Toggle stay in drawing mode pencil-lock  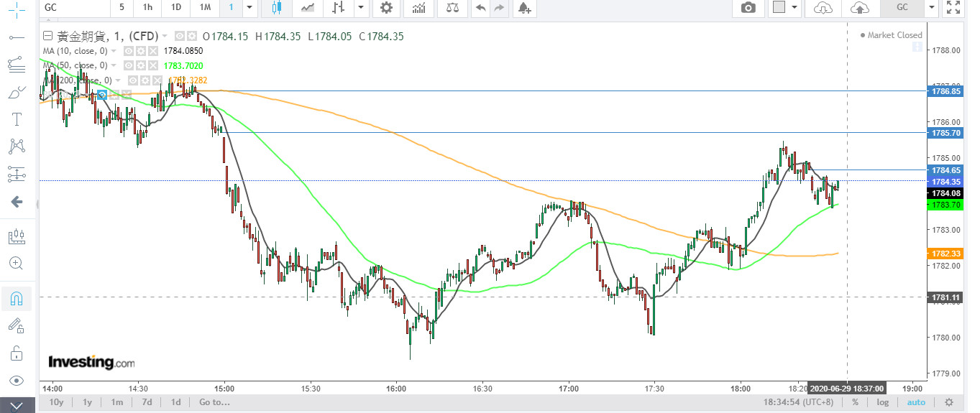coord(16,326)
